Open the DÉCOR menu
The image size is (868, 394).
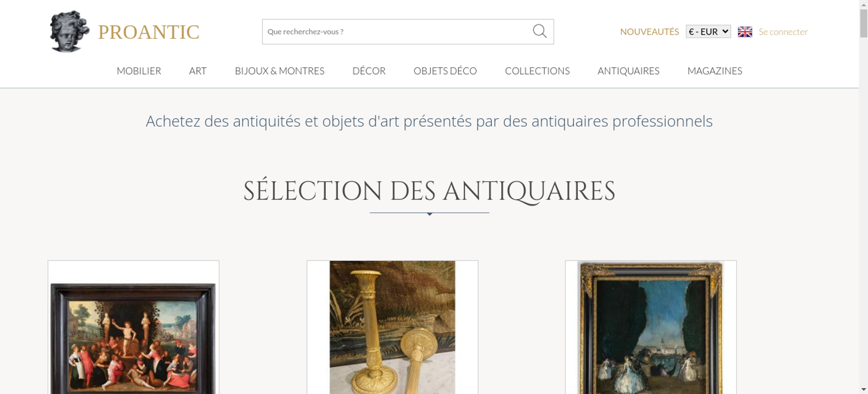click(369, 71)
